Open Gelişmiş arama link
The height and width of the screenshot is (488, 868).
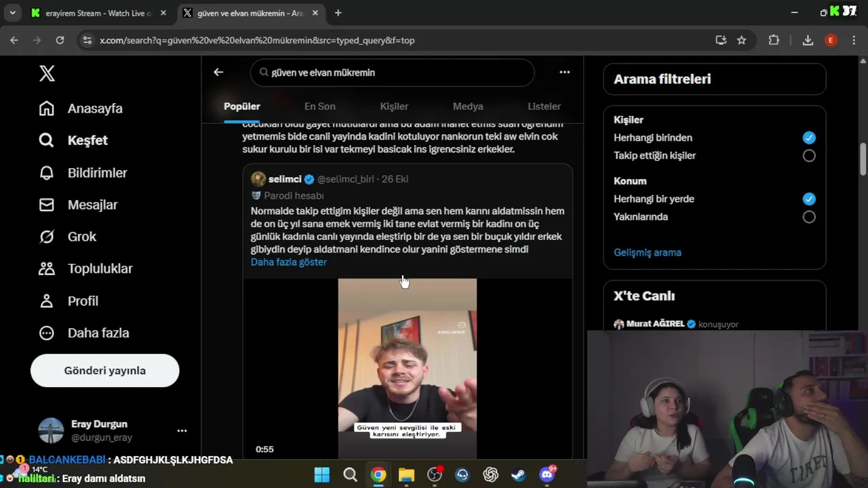648,252
